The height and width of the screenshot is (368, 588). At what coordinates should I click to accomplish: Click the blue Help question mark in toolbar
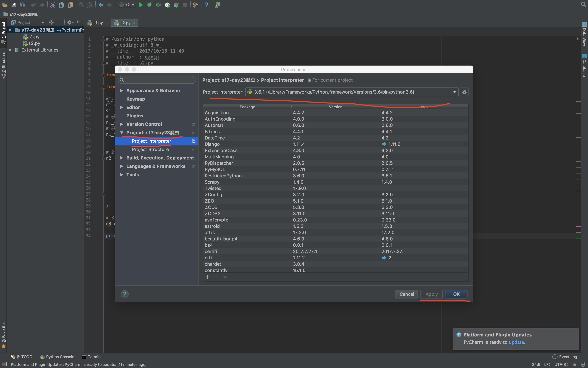click(206, 5)
